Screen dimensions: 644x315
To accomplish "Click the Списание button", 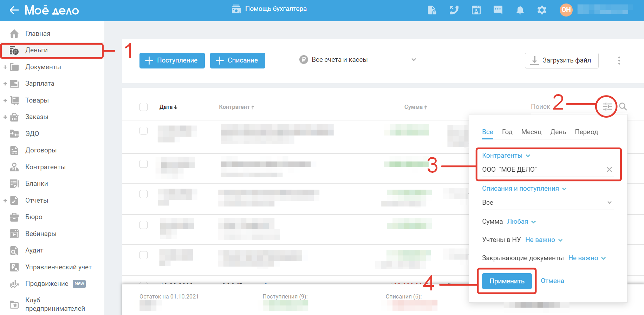I will pos(238,60).
